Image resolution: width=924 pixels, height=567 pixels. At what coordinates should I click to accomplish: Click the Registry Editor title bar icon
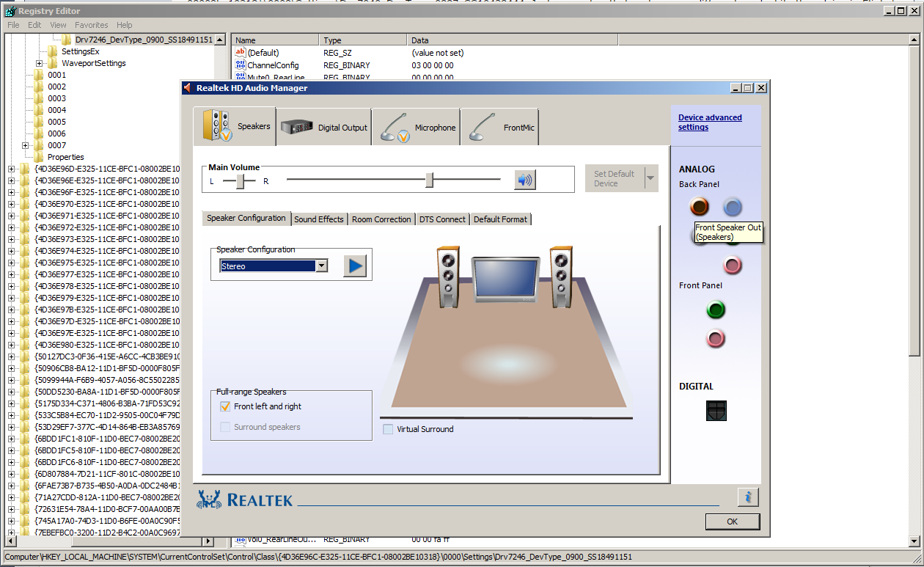10,11
